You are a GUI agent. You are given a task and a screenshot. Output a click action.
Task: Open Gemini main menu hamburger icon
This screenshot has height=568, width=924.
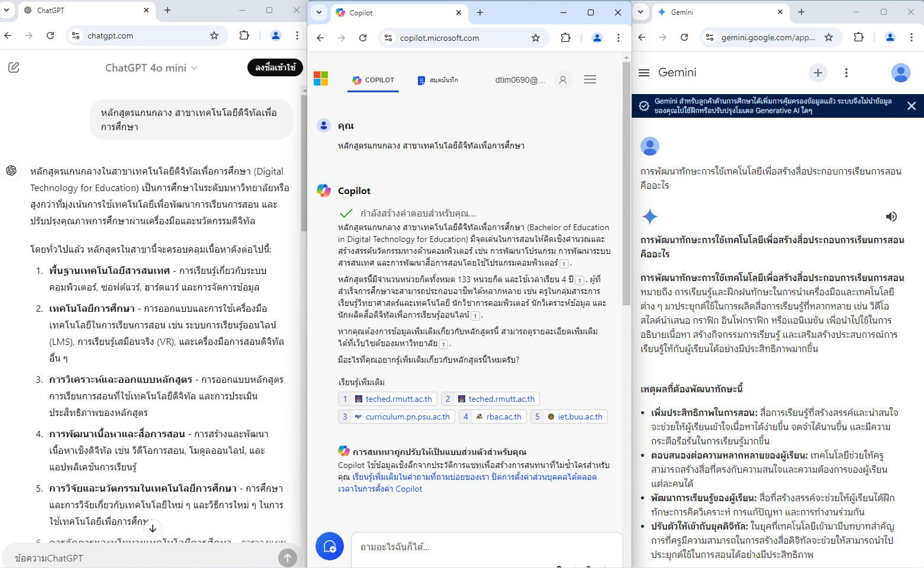tap(644, 73)
